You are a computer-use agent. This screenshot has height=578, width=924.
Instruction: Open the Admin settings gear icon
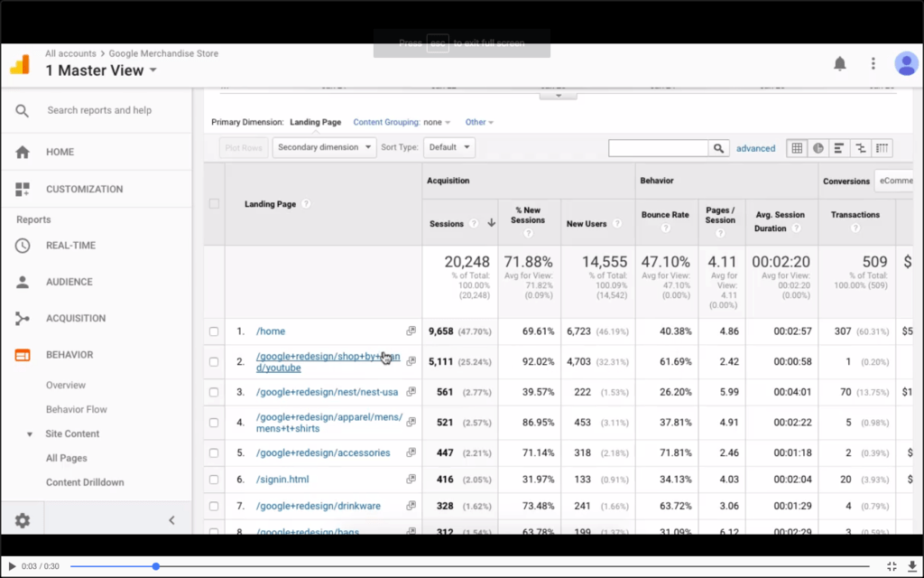coord(23,520)
